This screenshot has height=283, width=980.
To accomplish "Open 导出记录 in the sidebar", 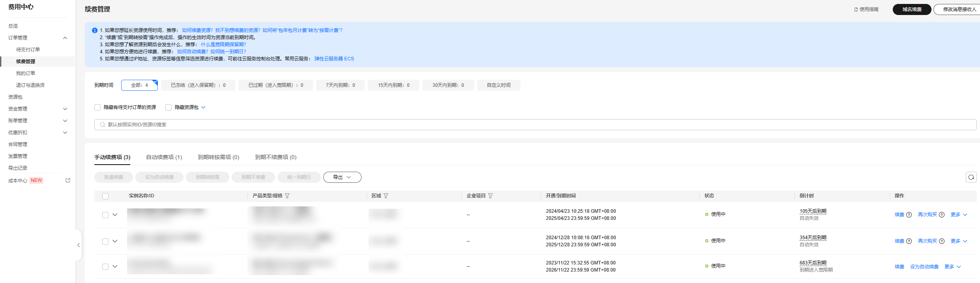I will [18, 168].
